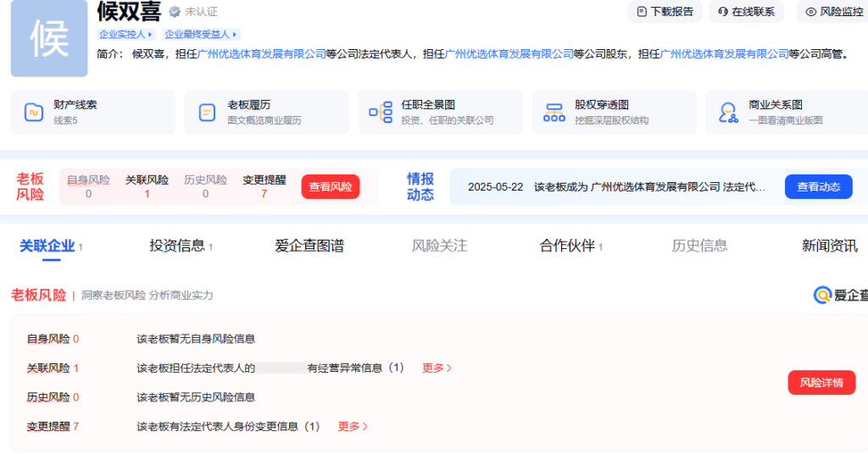The height and width of the screenshot is (454, 868).
Task: Click the 商业关系图 person icon
Action: 728,113
